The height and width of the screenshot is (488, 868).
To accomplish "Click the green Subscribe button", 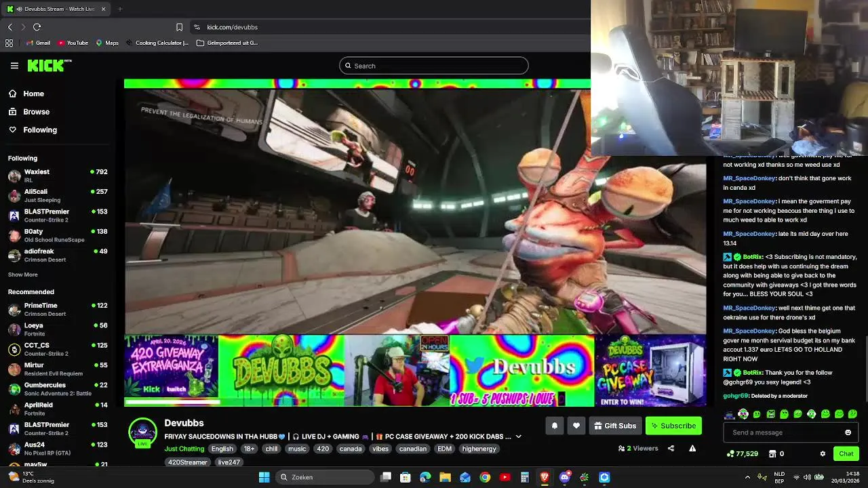I will pyautogui.click(x=673, y=426).
